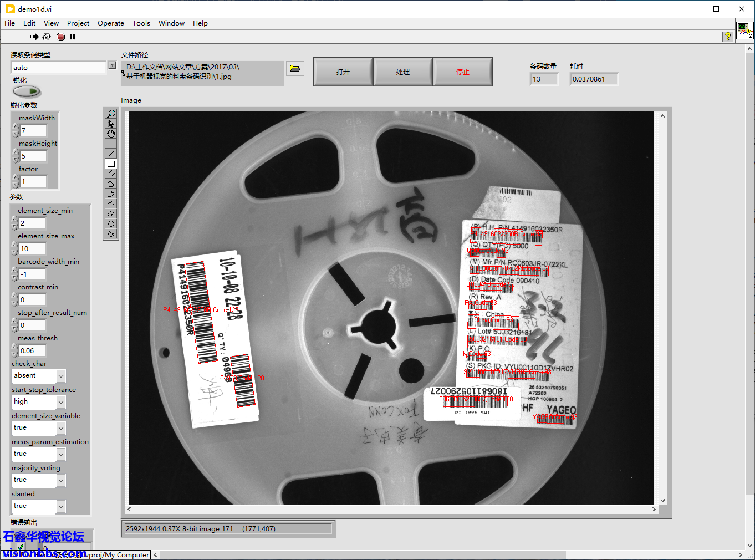Select the Polygon tool
This screenshot has width=755, height=560.
111,194
